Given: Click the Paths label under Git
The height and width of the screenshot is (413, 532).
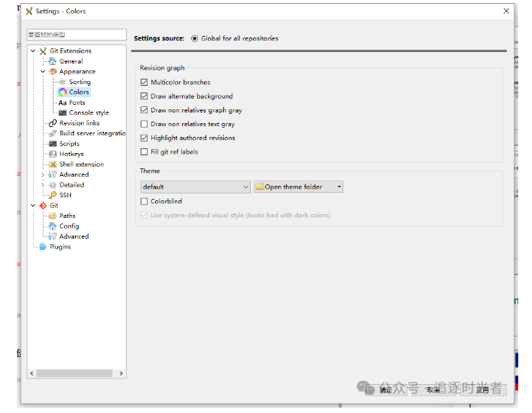Looking at the screenshot, I should pos(67,216).
